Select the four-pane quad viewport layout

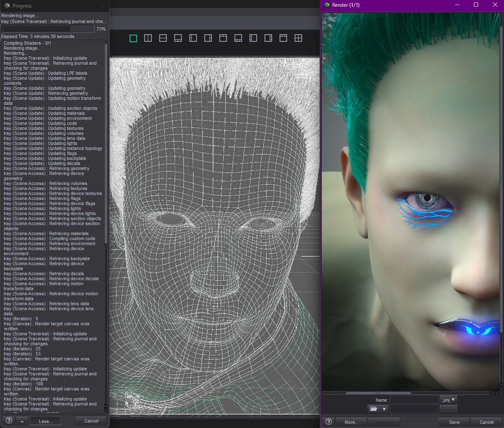298,38
